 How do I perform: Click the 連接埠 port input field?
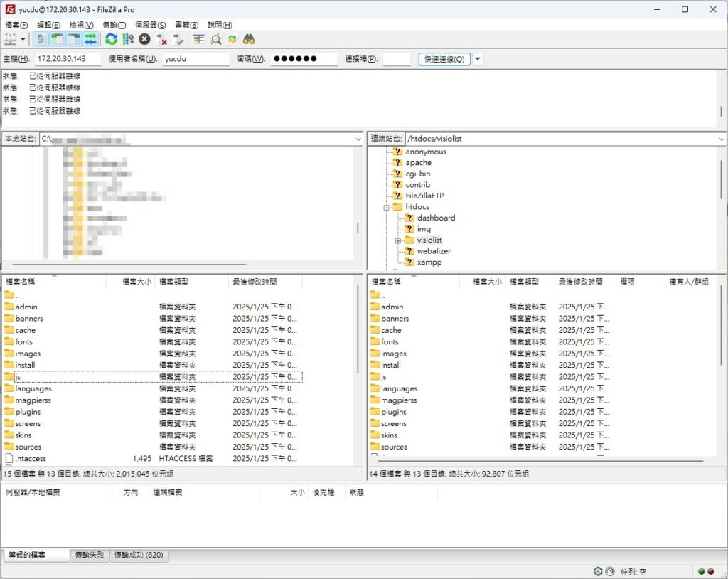coord(396,59)
